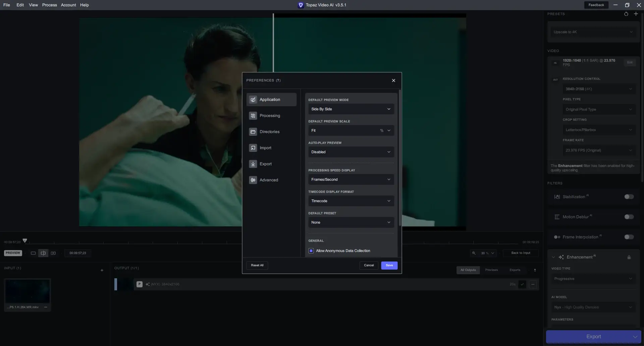Click the PREVIEW button
The image size is (644, 346).
click(13, 253)
